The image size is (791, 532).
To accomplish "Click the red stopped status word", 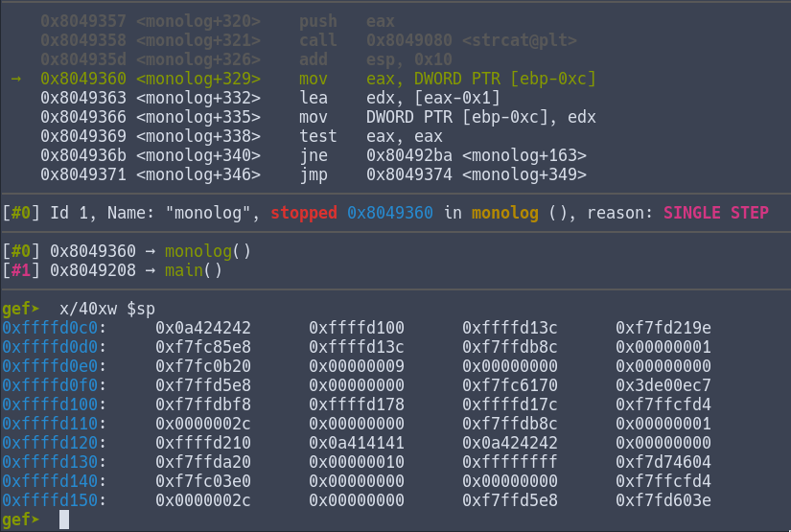I will [x=304, y=212].
